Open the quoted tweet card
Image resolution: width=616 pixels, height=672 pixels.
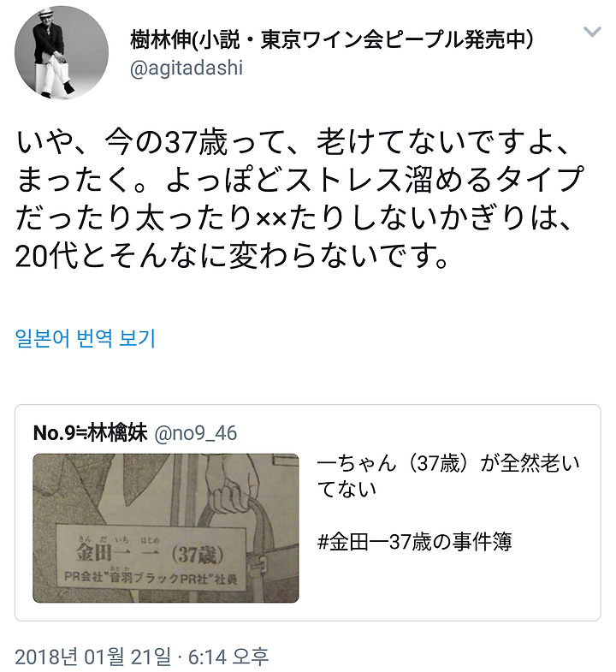[x=307, y=513]
